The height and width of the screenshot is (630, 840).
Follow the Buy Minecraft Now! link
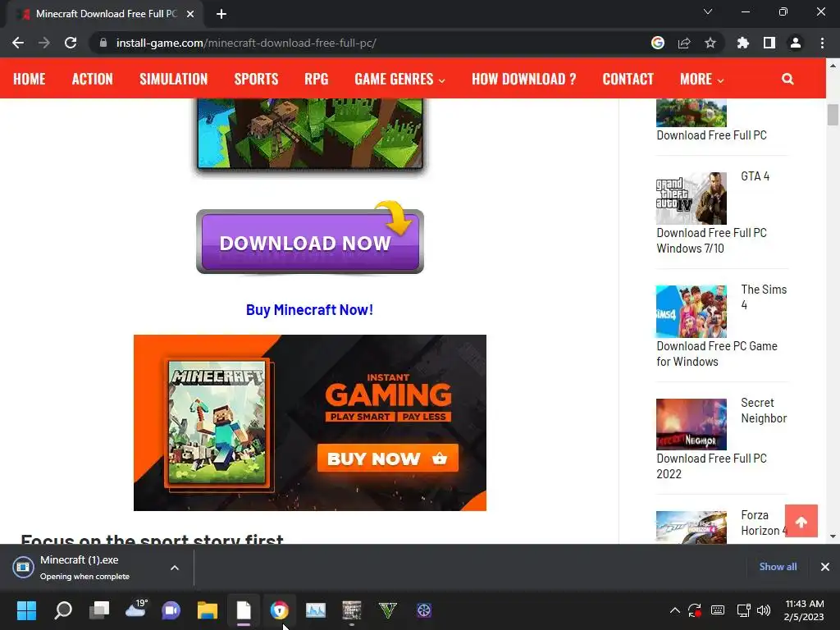(x=309, y=309)
